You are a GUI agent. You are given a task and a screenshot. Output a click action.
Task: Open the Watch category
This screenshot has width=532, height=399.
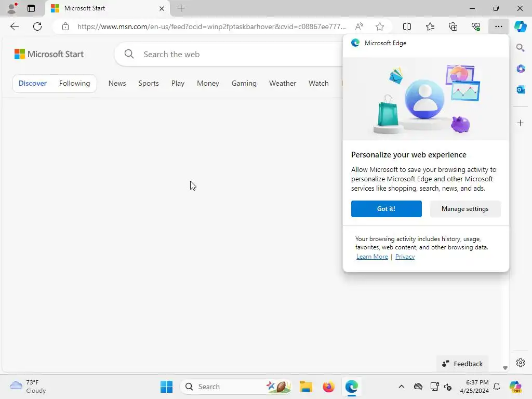[318, 84]
